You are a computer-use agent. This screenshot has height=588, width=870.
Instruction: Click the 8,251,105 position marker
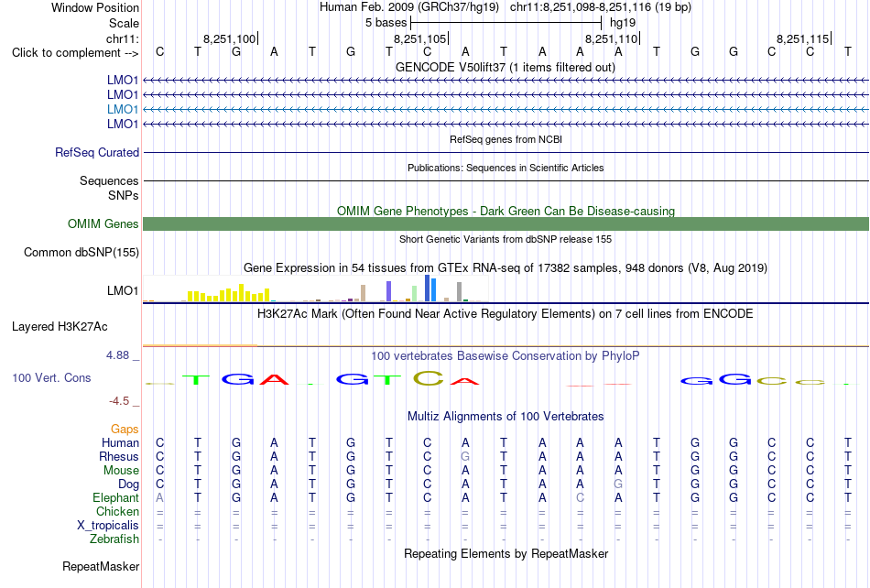pyautogui.click(x=420, y=38)
